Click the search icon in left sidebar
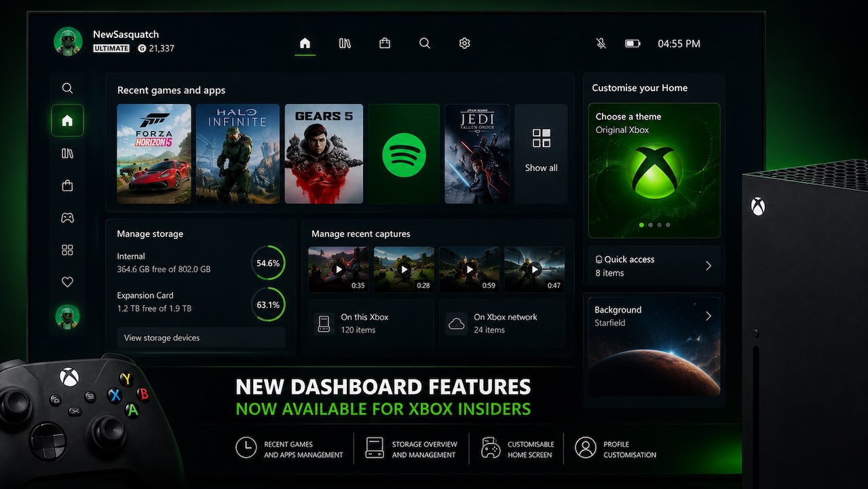The width and height of the screenshot is (868, 489). [x=67, y=88]
